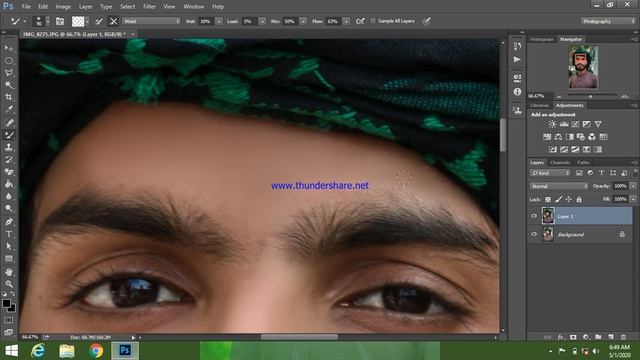Select the Magic Wand tool
640x360 pixels.
(x=9, y=85)
